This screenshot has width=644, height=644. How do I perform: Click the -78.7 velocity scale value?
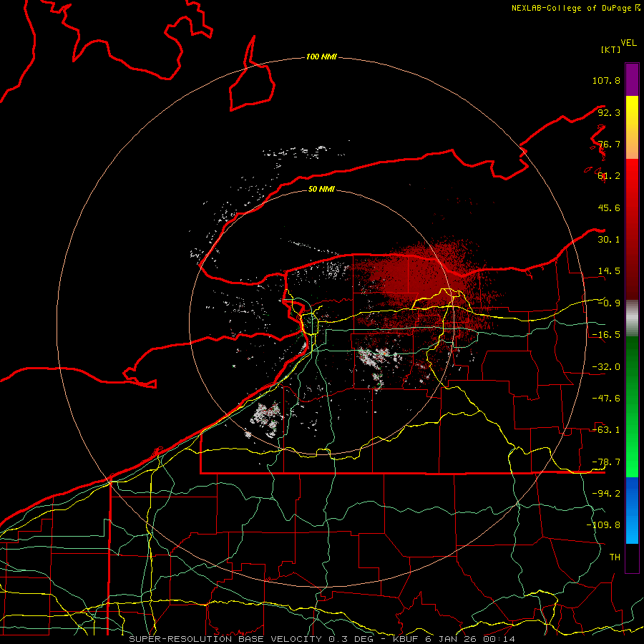[x=606, y=462]
